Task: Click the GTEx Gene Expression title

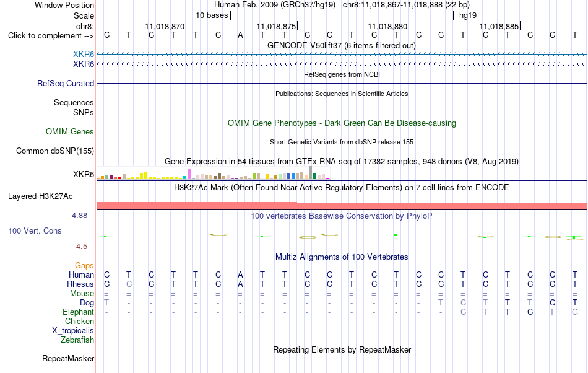Action: (x=342, y=162)
